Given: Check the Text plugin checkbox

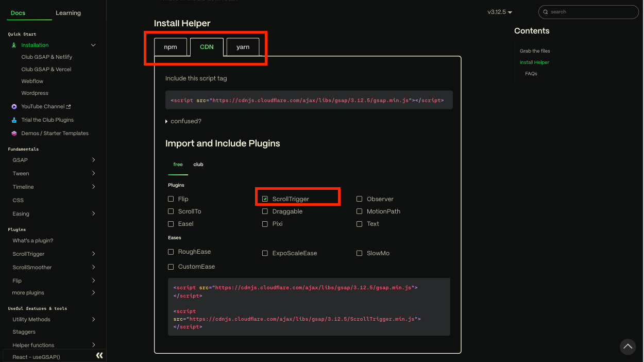Looking at the screenshot, I should [x=360, y=224].
